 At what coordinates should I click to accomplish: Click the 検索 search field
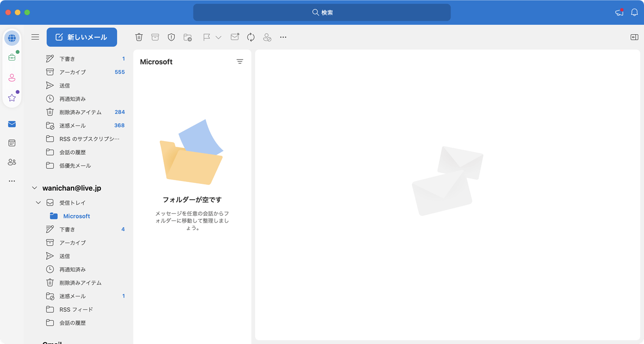pos(322,12)
